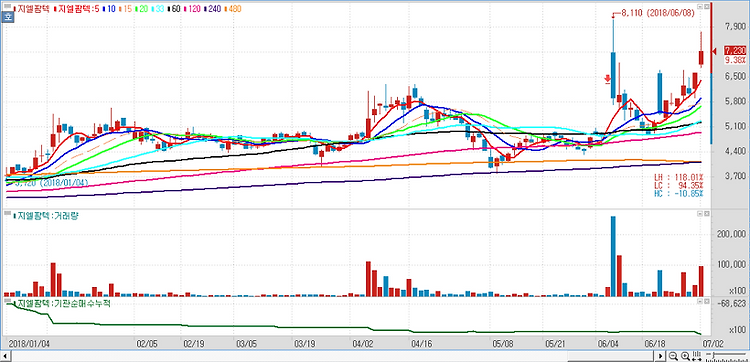Click the 7,900 price axis label
The height and width of the screenshot is (362, 750).
coord(736,26)
